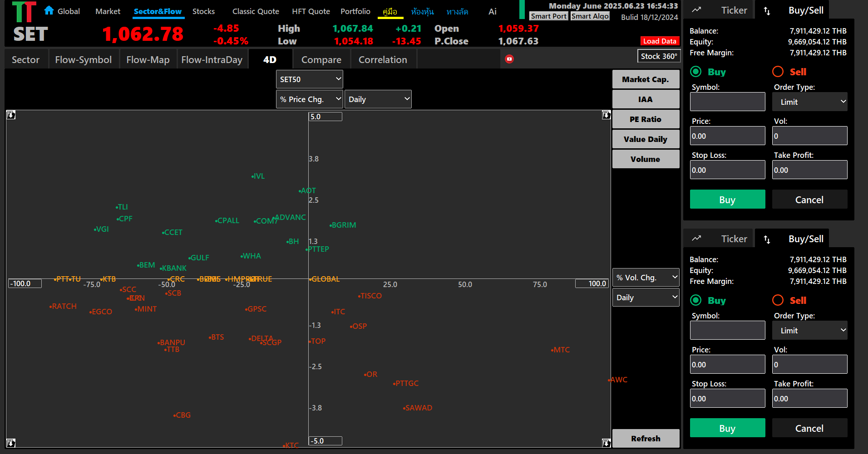Click the Global home icon
868x454 pixels.
(x=49, y=10)
